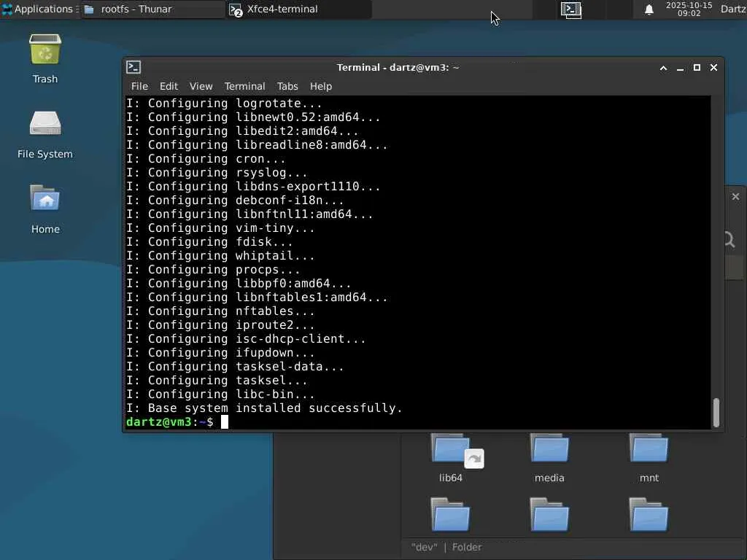The width and height of the screenshot is (747, 560).
Task: Open the View menu in Terminal
Action: click(x=201, y=86)
